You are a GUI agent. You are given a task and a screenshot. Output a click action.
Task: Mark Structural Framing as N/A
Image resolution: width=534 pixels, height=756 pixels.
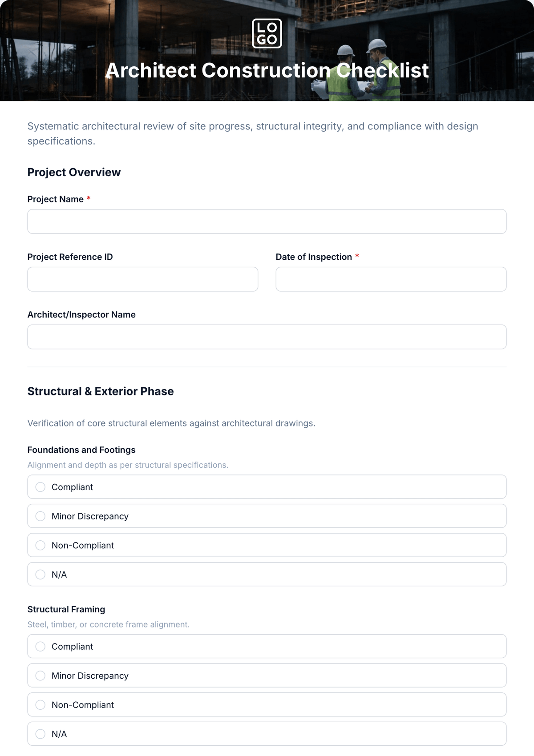click(x=267, y=734)
